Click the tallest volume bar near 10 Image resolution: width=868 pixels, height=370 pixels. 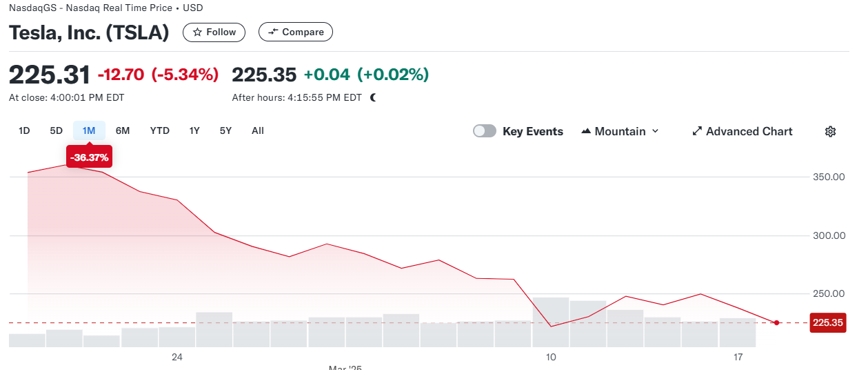550,322
